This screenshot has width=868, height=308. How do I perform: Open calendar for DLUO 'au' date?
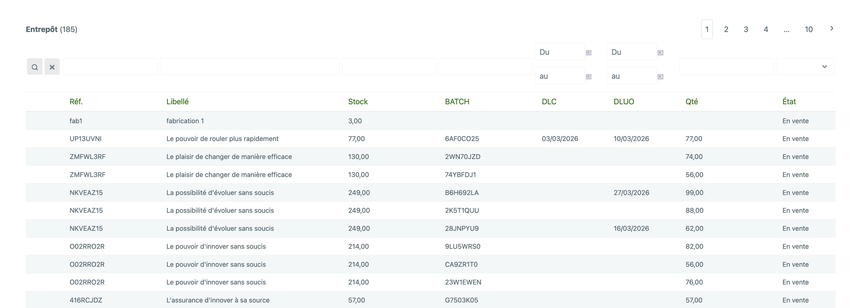660,76
